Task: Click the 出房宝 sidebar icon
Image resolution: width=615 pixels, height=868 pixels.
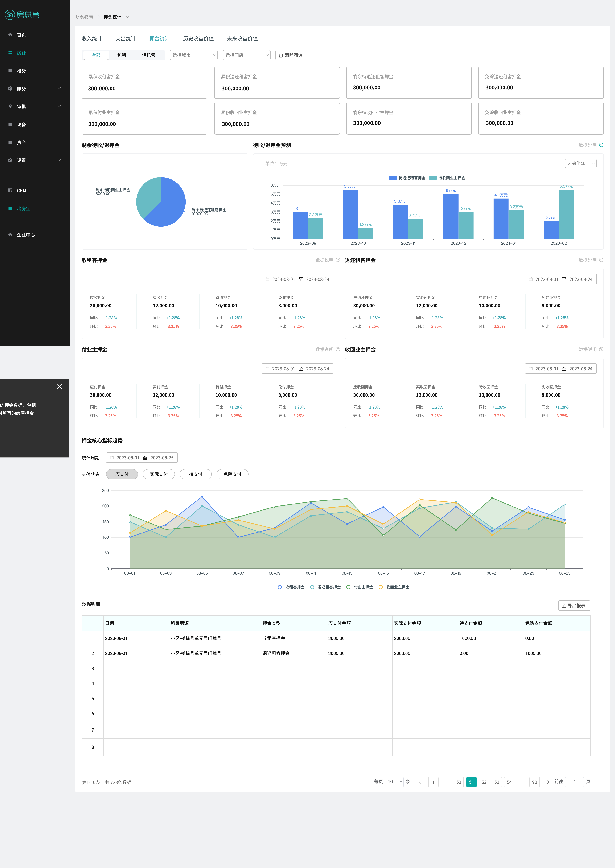Action: [x=10, y=208]
